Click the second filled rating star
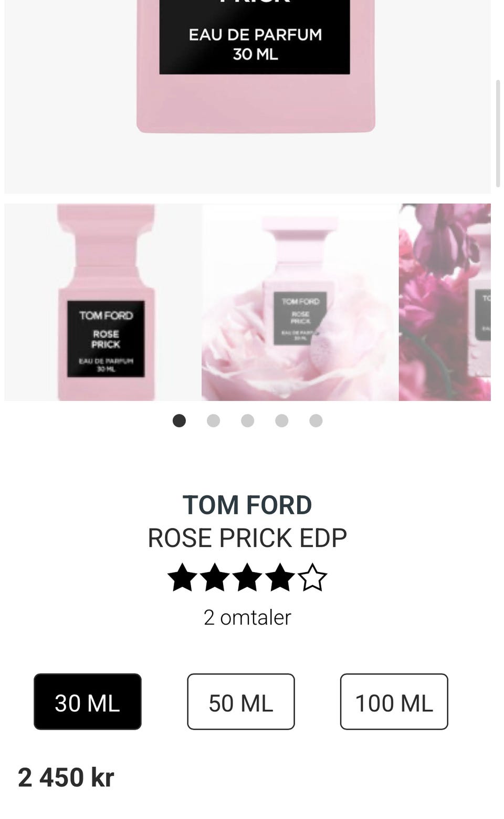Image resolution: width=504 pixels, height=819 pixels. point(215,577)
